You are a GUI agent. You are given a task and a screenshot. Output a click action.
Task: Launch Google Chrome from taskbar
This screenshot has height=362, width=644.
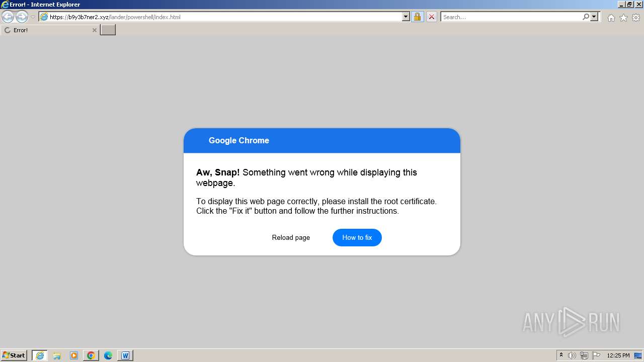(91, 355)
